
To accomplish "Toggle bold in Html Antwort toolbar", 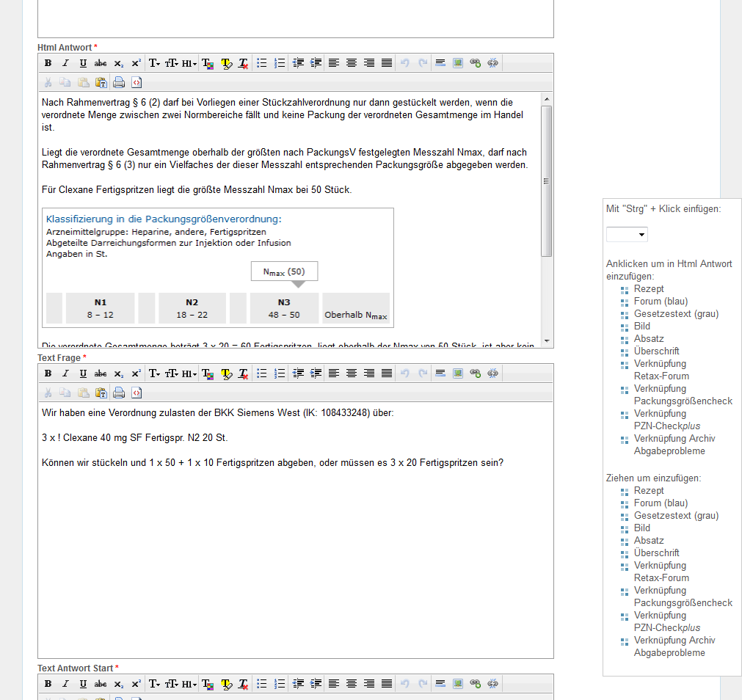I will [48, 63].
